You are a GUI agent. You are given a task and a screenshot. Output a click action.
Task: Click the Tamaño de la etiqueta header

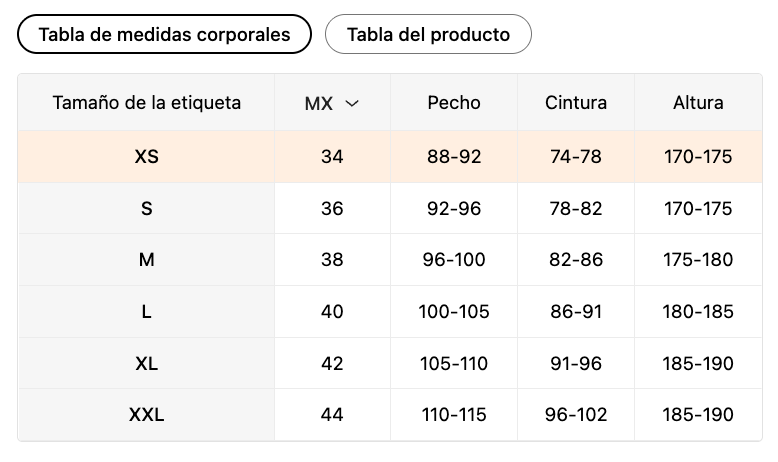click(x=146, y=103)
